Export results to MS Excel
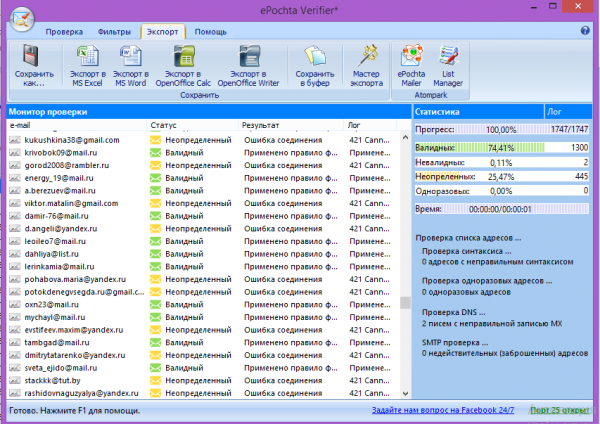The width and height of the screenshot is (600, 424). click(x=89, y=58)
